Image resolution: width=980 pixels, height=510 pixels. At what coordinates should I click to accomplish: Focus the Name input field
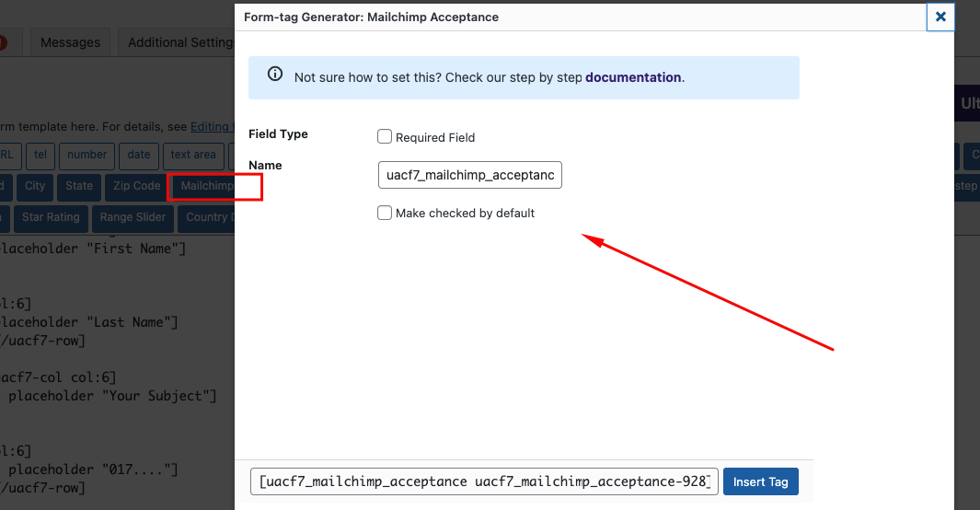[x=470, y=175]
